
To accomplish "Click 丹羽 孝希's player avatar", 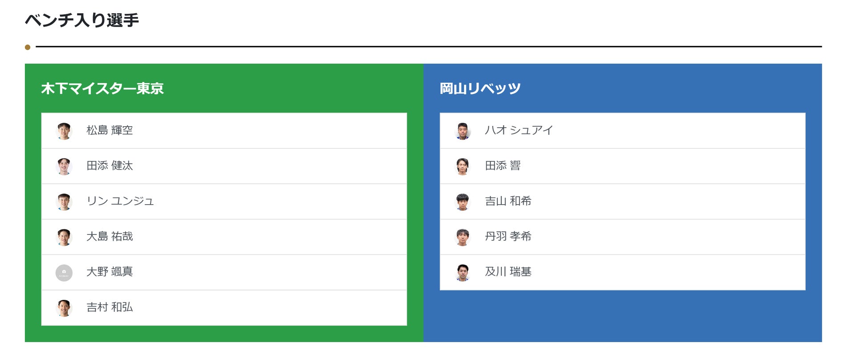I will (x=462, y=237).
